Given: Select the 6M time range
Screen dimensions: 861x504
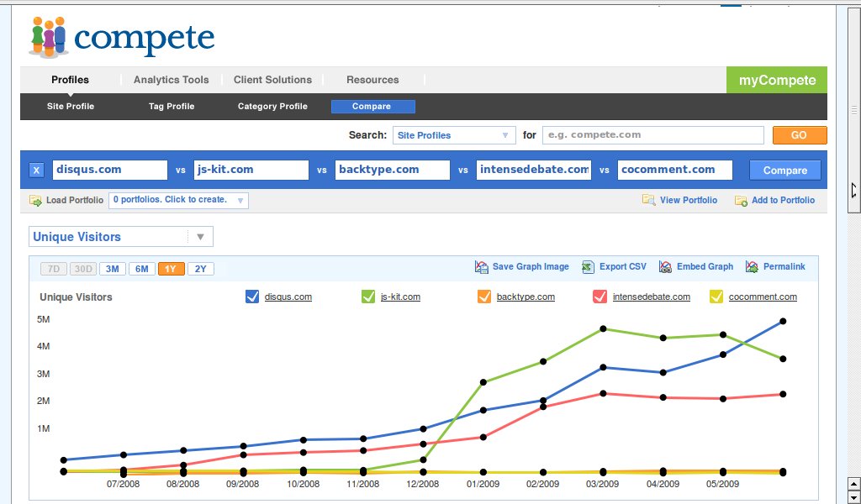Looking at the screenshot, I should (142, 269).
